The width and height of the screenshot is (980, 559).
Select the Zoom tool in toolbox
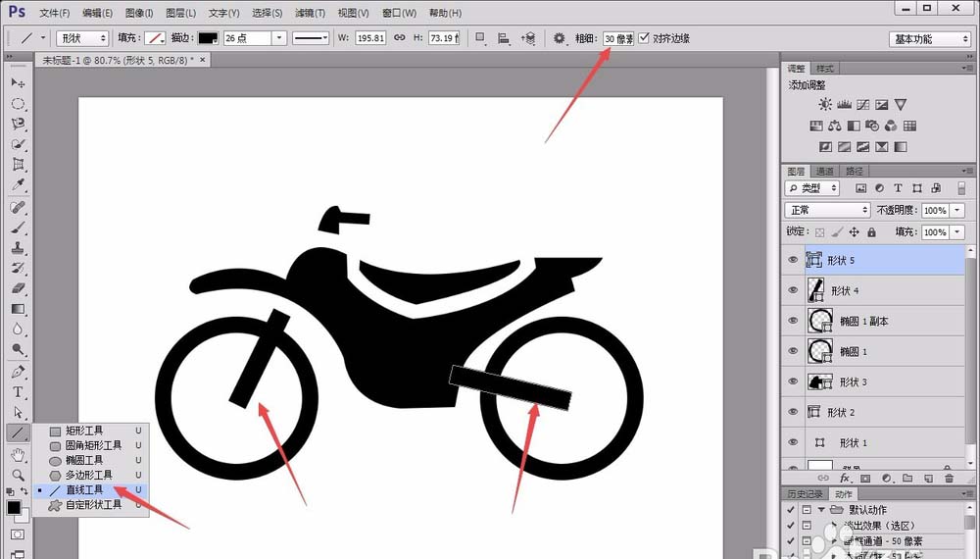coord(18,475)
